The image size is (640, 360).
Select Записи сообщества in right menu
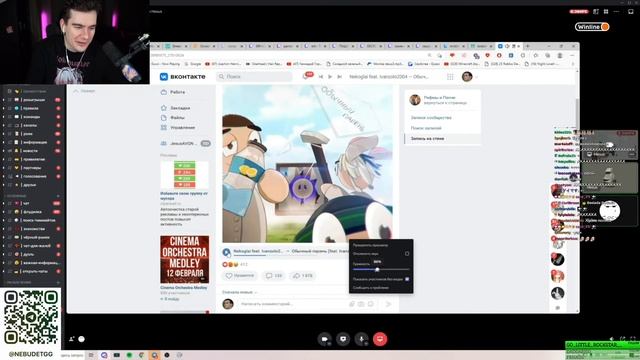431,118
